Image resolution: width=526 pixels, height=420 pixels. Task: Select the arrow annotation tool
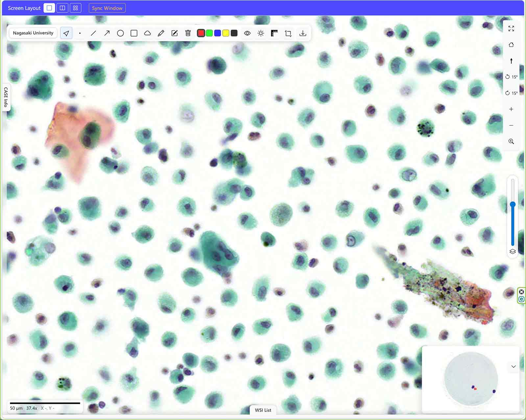tap(107, 33)
